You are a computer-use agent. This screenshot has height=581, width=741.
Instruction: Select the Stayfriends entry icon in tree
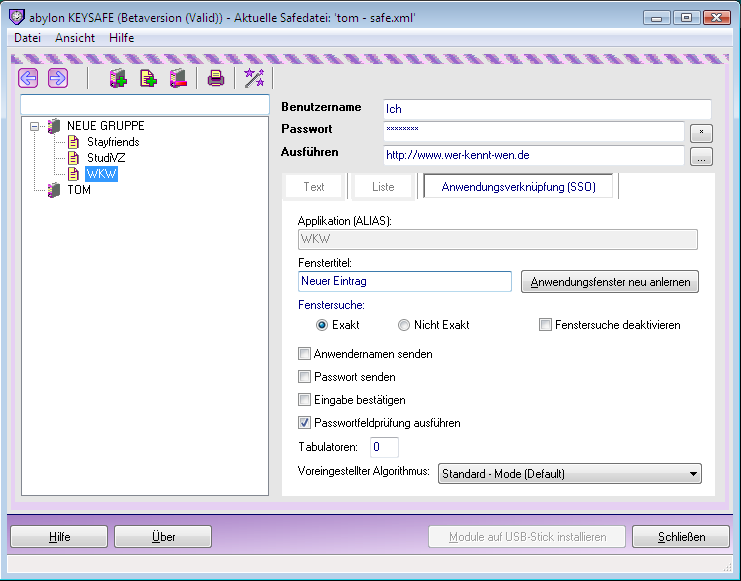click(x=73, y=142)
